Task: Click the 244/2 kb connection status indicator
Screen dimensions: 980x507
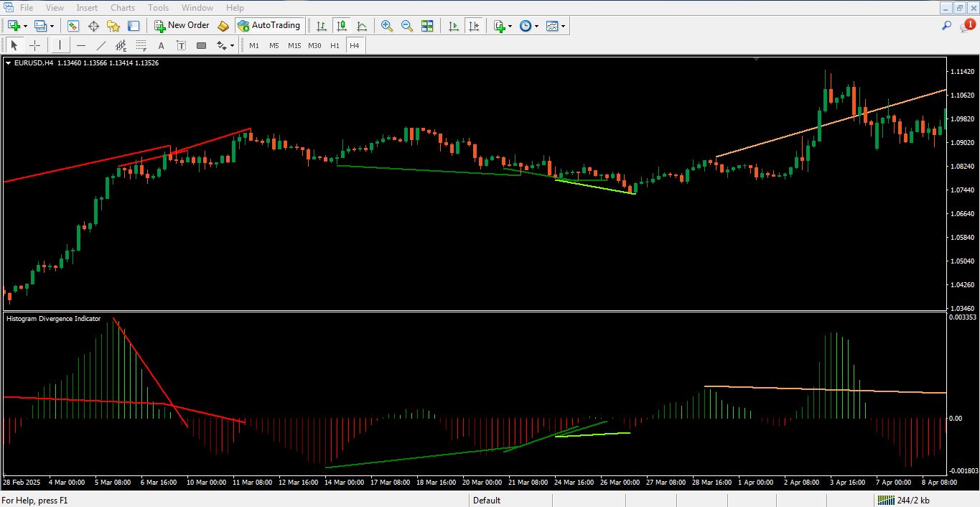Action: [x=905, y=500]
